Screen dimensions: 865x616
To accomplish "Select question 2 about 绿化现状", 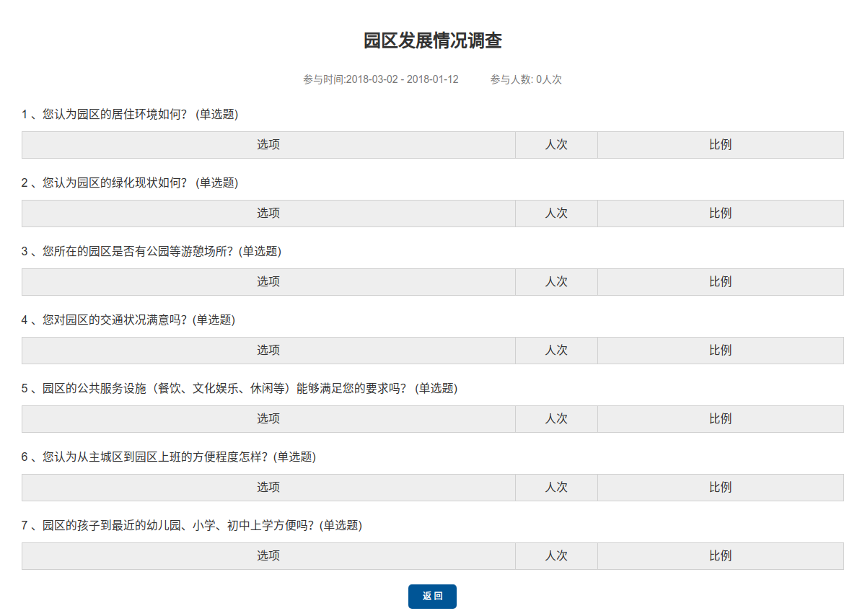I will [130, 182].
